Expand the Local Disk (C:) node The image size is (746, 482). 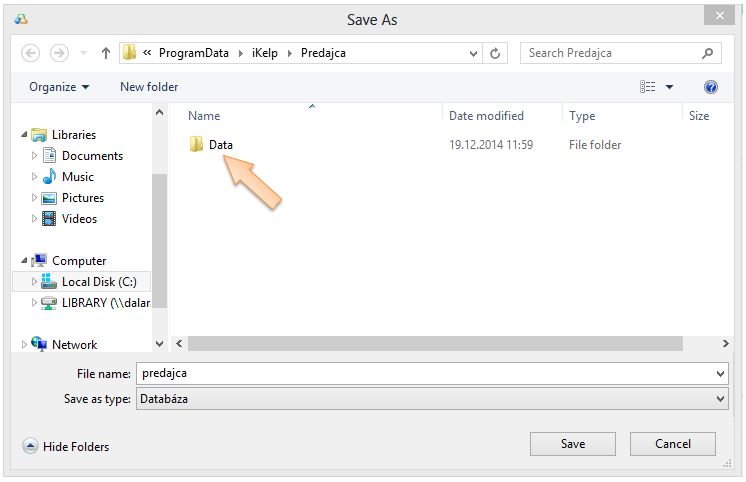pos(35,282)
